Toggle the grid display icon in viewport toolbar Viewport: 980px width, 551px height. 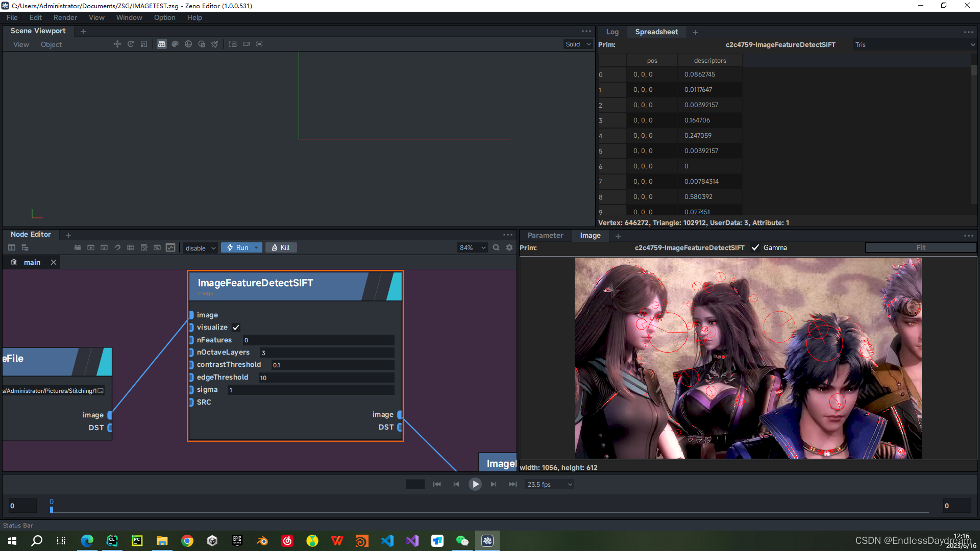coord(162,44)
